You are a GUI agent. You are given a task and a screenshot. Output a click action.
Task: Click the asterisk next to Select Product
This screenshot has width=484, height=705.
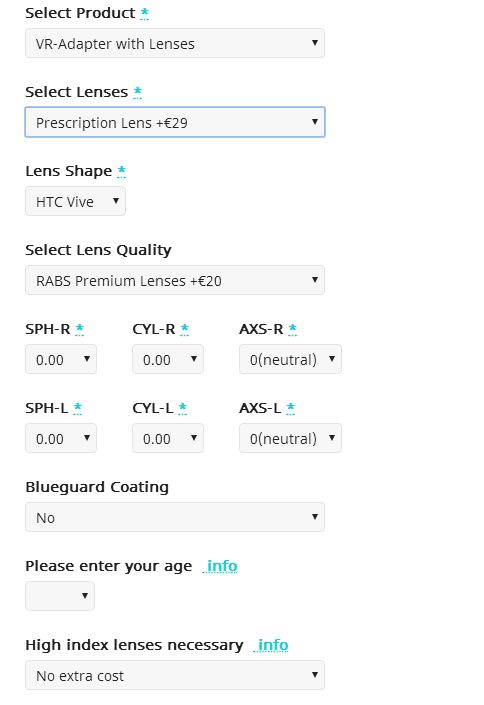(x=144, y=13)
